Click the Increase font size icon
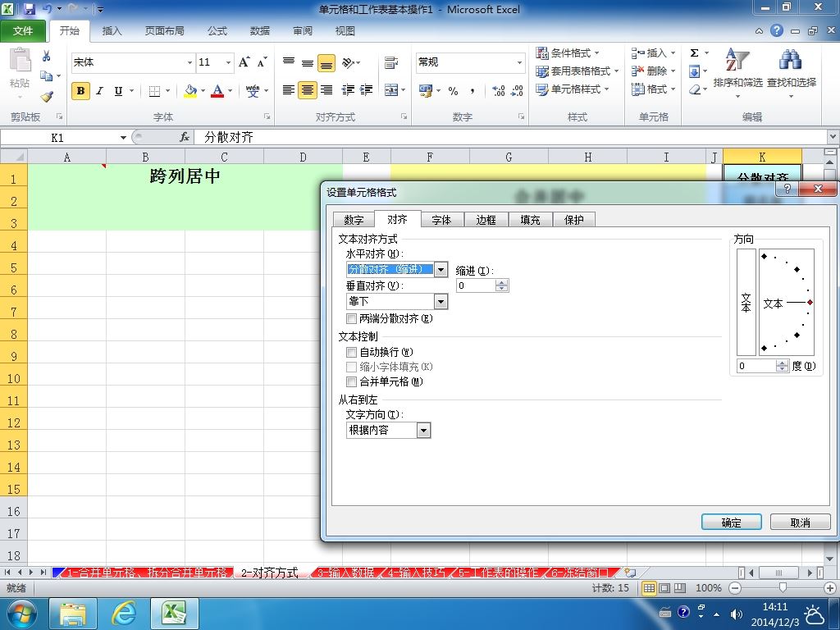 click(244, 62)
